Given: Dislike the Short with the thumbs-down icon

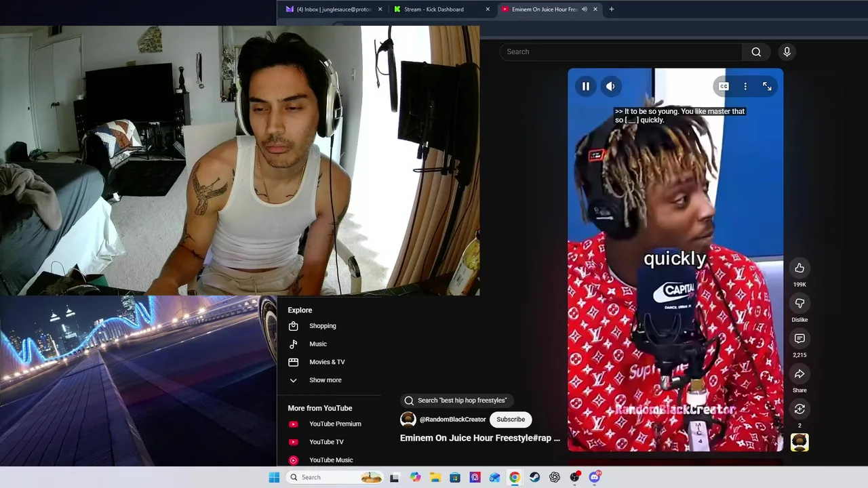Looking at the screenshot, I should [800, 303].
